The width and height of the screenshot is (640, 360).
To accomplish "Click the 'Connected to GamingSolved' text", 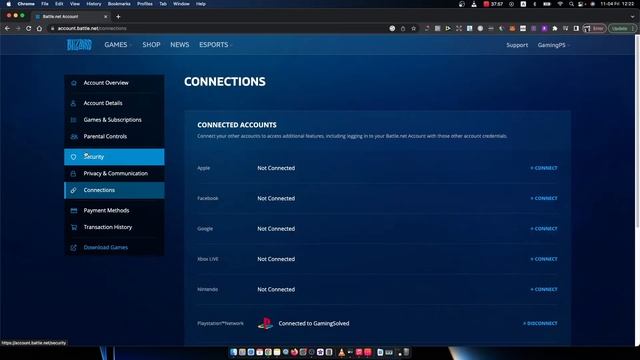I will click(314, 323).
